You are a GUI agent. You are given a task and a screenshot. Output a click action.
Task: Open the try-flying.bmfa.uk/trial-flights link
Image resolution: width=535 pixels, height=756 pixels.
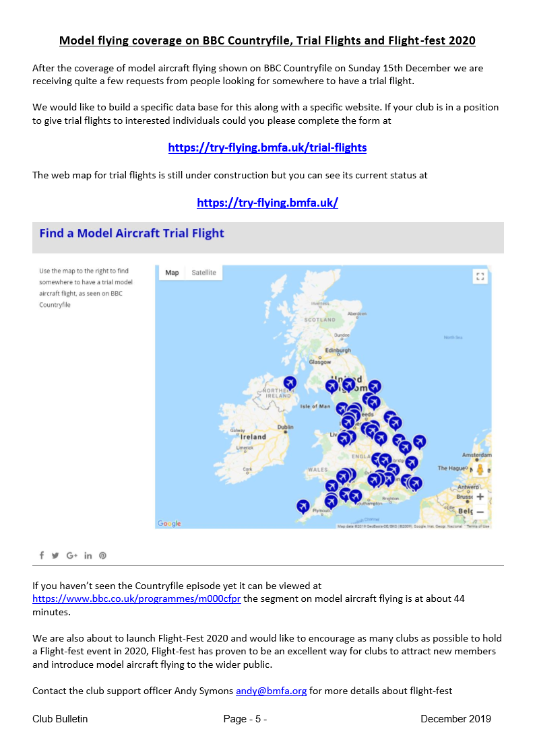click(x=267, y=147)
